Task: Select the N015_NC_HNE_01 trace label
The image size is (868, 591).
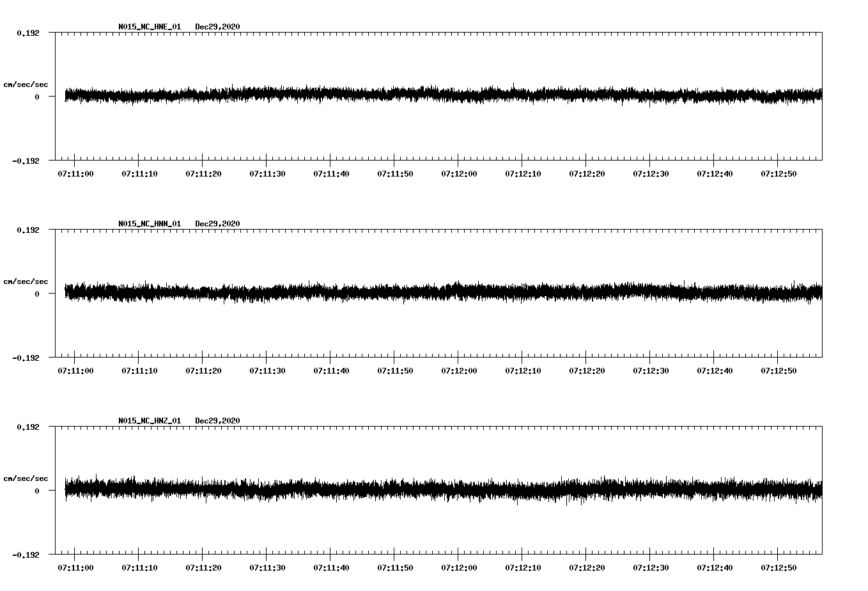Action: click(149, 27)
